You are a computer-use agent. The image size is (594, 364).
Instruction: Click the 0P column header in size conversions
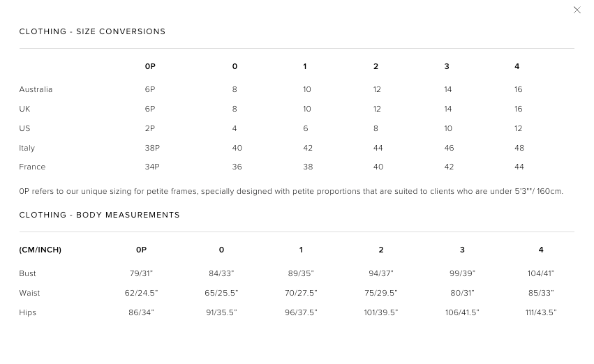click(x=150, y=66)
